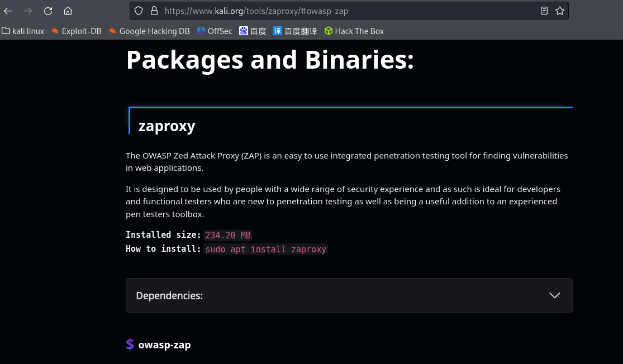Open the kali linux bookmarks folder
Screen dimensions: 623x364
coord(23,31)
